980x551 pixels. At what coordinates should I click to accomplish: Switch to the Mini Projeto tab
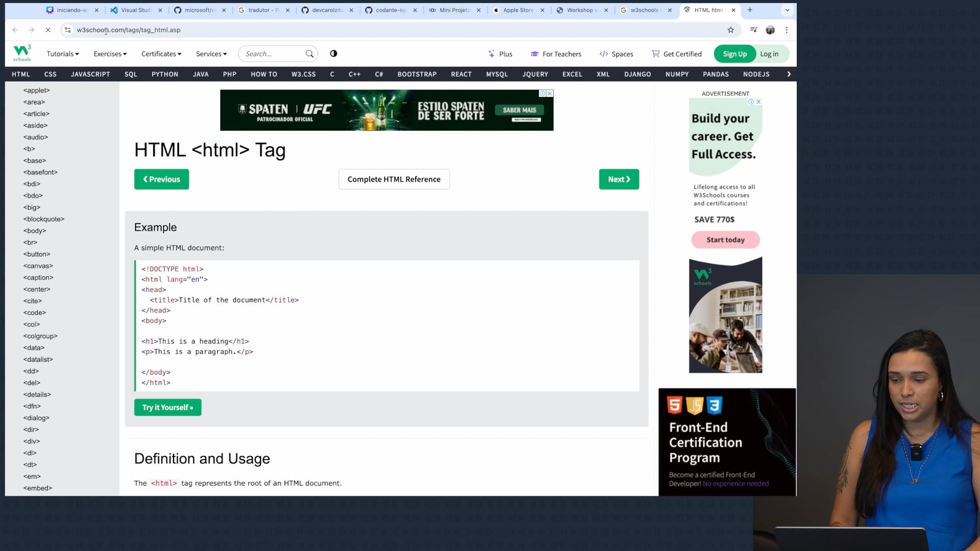click(454, 10)
